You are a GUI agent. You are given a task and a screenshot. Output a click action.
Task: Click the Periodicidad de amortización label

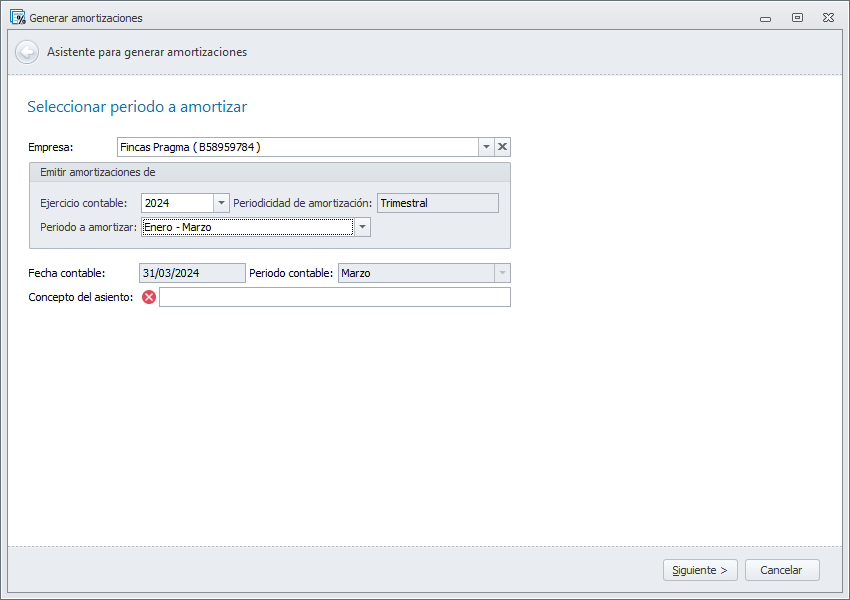click(x=302, y=203)
